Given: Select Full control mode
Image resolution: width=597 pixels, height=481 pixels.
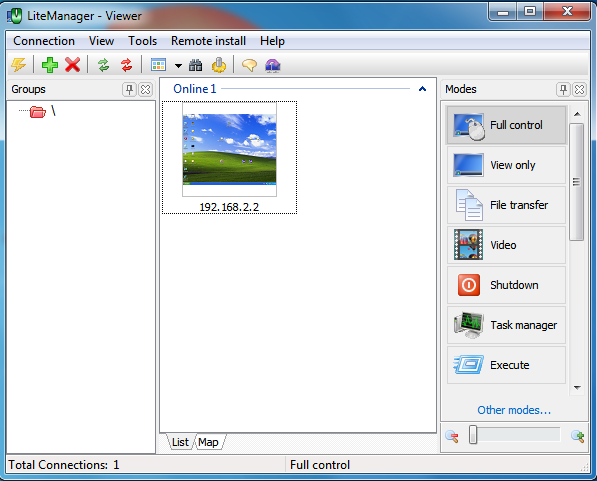Looking at the screenshot, I should click(506, 125).
